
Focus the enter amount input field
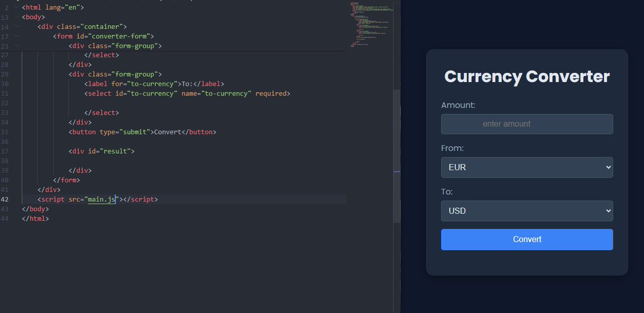click(x=527, y=124)
